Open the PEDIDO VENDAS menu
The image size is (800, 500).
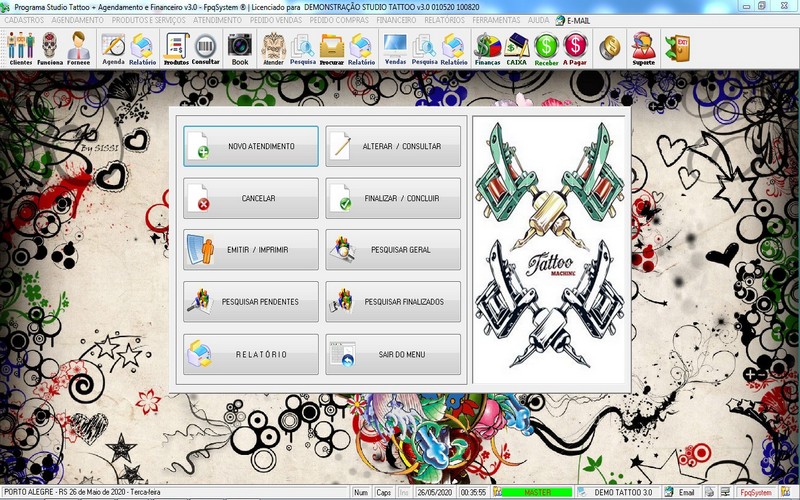coord(276,20)
